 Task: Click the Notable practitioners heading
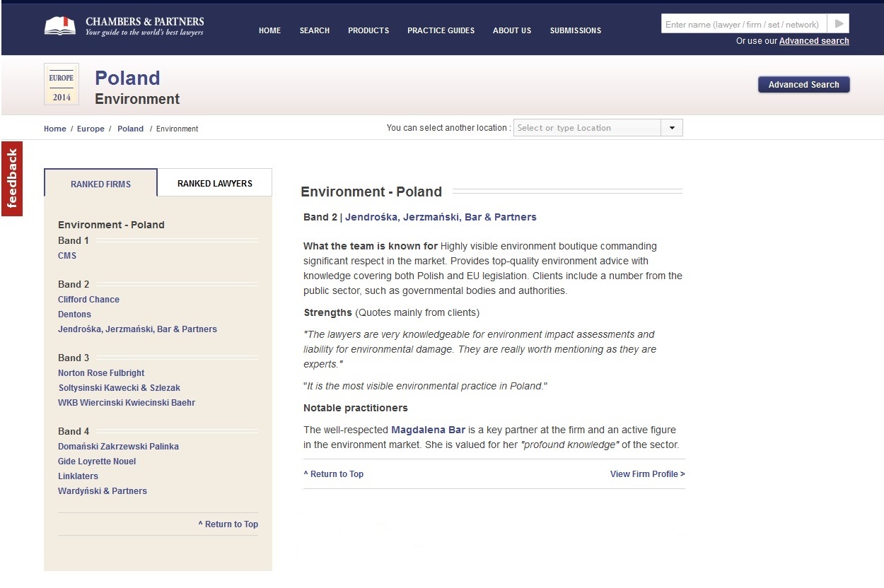click(x=356, y=408)
